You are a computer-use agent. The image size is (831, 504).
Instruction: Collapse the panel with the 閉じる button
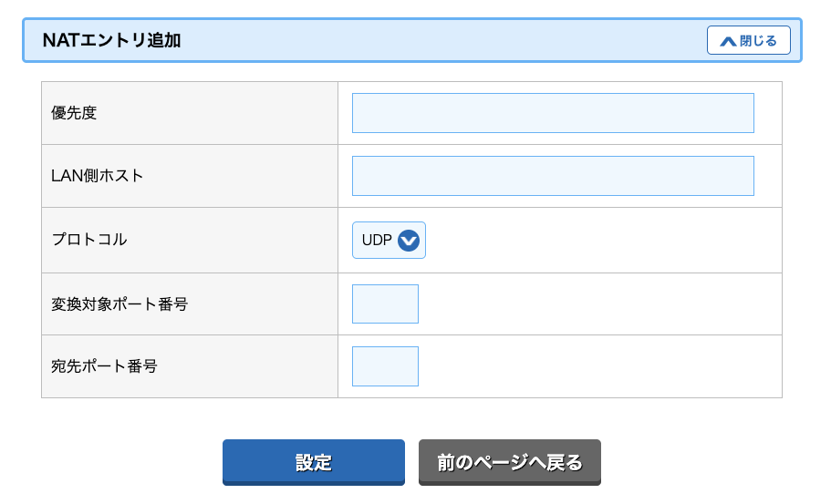point(748,40)
